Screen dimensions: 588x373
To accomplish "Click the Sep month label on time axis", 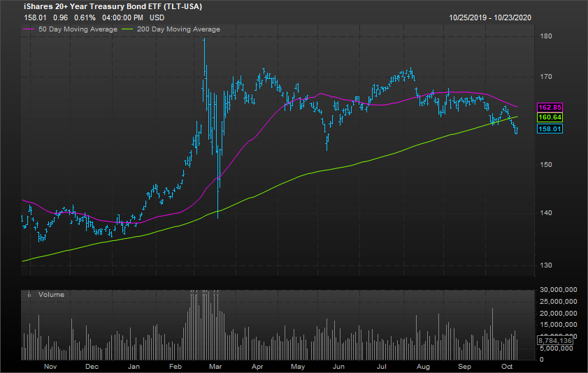I will [x=464, y=367].
